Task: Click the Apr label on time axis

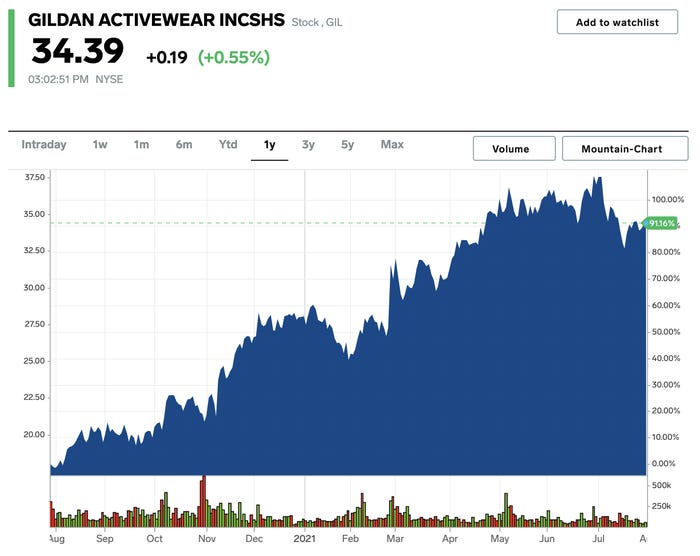Action: click(450, 539)
